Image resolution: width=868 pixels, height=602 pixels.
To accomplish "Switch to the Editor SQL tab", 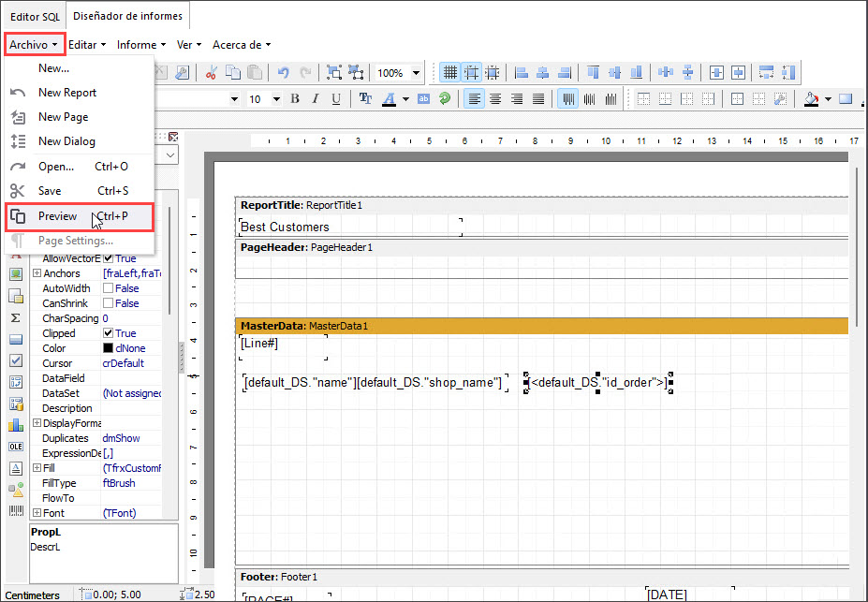I will (35, 17).
